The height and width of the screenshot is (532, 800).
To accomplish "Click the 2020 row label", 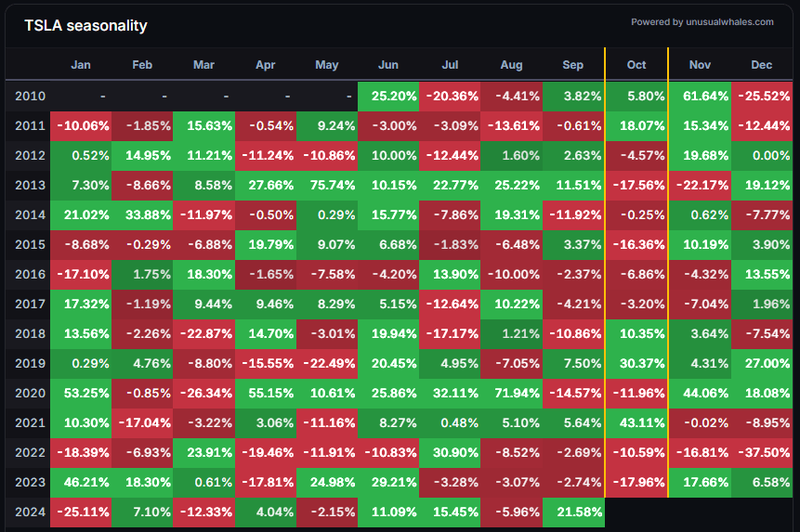I will coord(31,392).
